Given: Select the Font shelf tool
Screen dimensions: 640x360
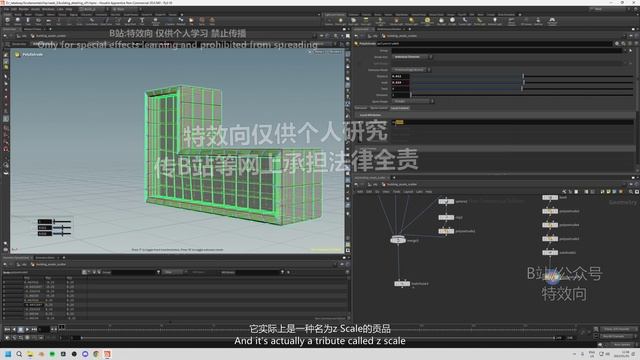Looking at the screenshot, I should pos(142,21).
